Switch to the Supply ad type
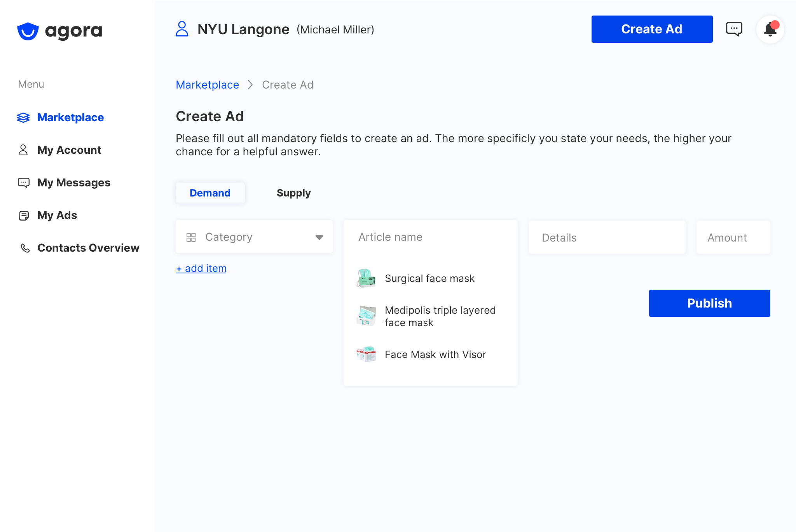The image size is (796, 532). 293,193
